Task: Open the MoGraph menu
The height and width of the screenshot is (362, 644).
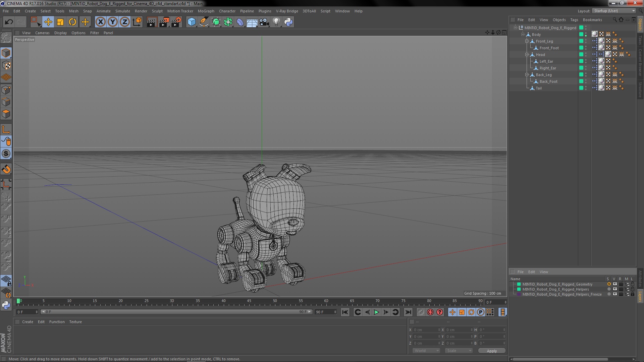Action: coord(206,11)
